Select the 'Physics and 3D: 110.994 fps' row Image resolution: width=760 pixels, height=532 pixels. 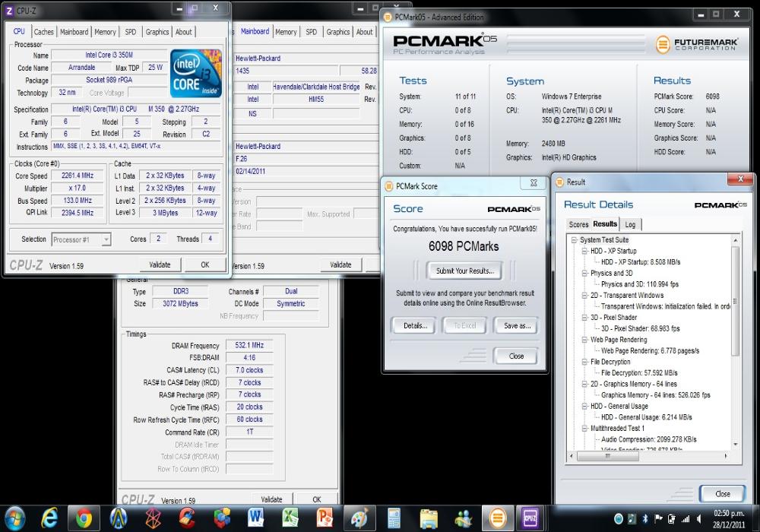click(x=640, y=284)
